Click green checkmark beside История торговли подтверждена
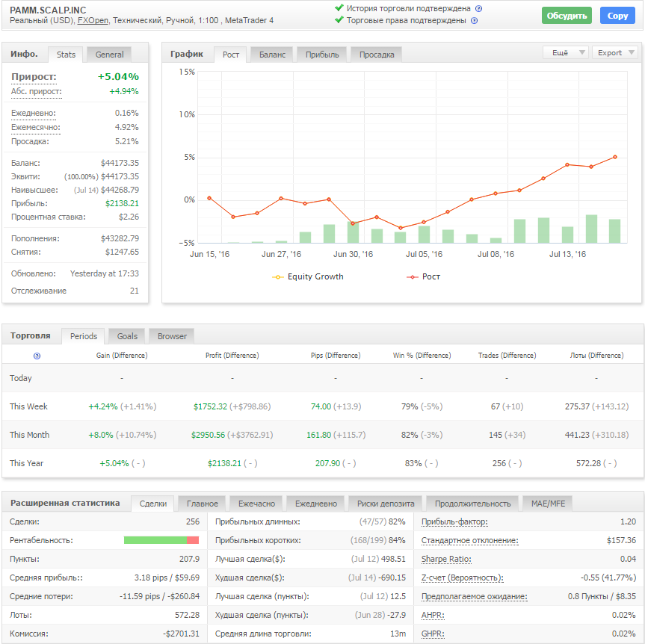This screenshot has width=645, height=644. tap(339, 7)
